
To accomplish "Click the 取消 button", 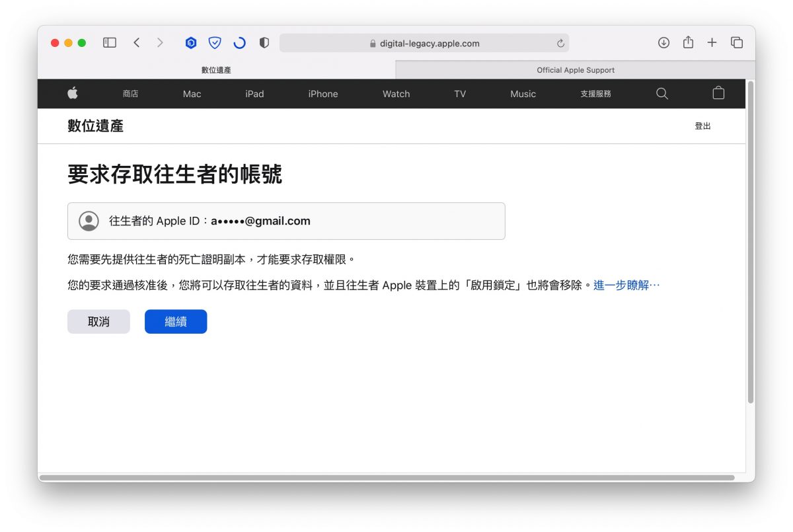I will (x=98, y=322).
